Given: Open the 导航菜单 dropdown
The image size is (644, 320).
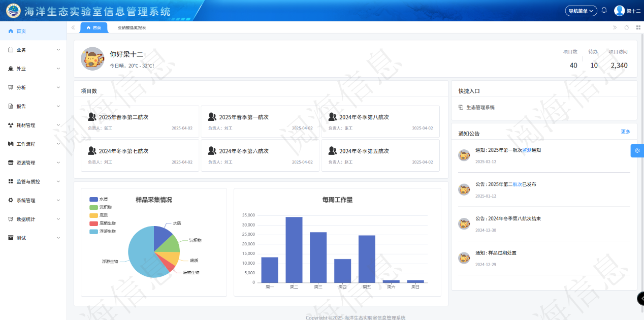Looking at the screenshot, I should [x=581, y=11].
